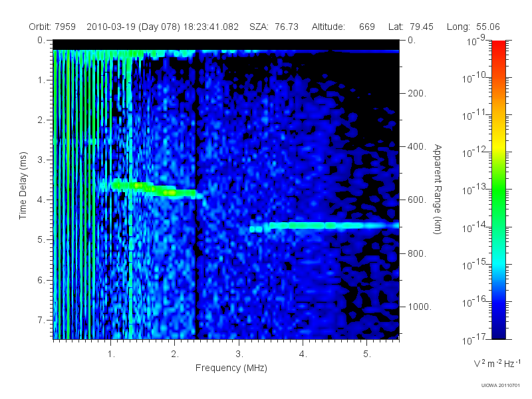Screen dimensions: 532x399
Task: Click the green echo trace near 1.5 MHz
Action: click(154, 189)
